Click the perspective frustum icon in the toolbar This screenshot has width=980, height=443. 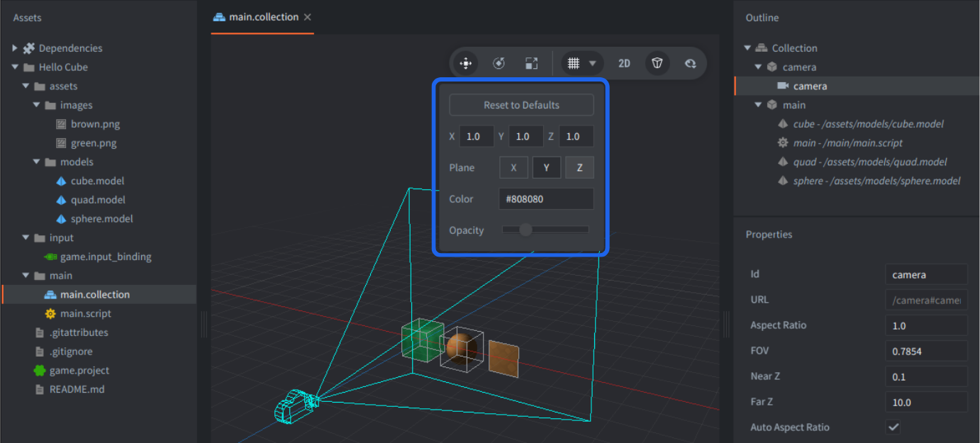coord(657,63)
